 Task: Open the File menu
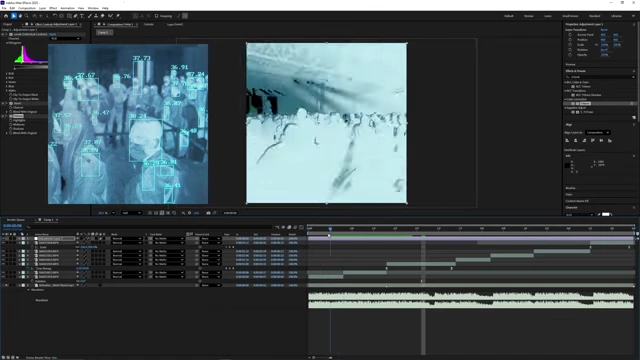pyautogui.click(x=4, y=8)
